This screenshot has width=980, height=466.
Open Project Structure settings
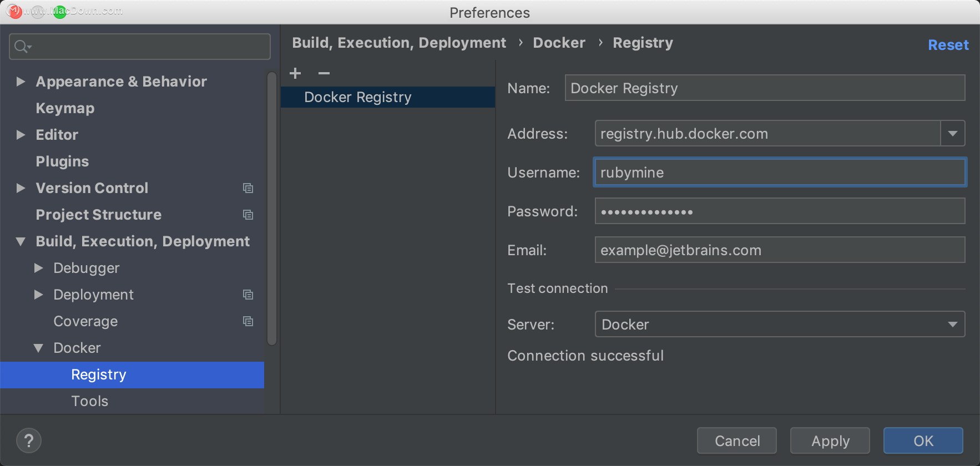[x=99, y=215]
